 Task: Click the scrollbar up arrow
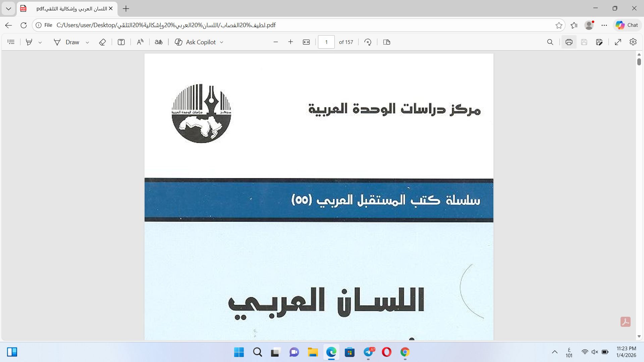639,54
